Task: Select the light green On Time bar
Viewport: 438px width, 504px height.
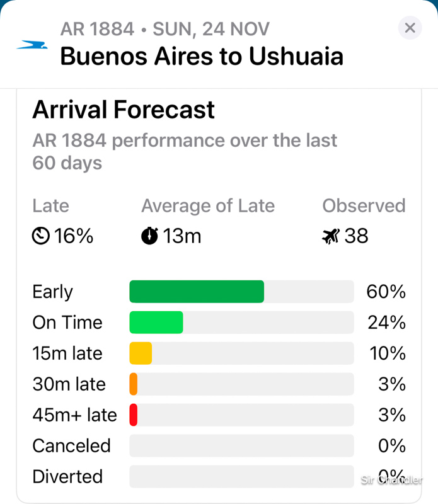Action: (156, 323)
